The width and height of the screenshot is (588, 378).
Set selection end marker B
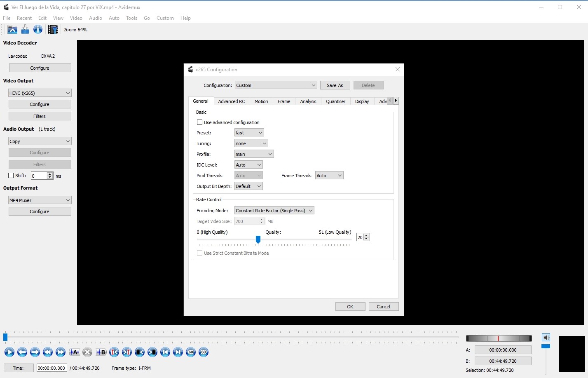click(101, 352)
